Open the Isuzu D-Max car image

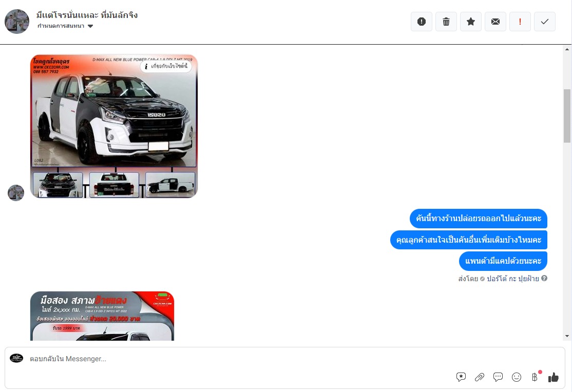click(x=114, y=126)
